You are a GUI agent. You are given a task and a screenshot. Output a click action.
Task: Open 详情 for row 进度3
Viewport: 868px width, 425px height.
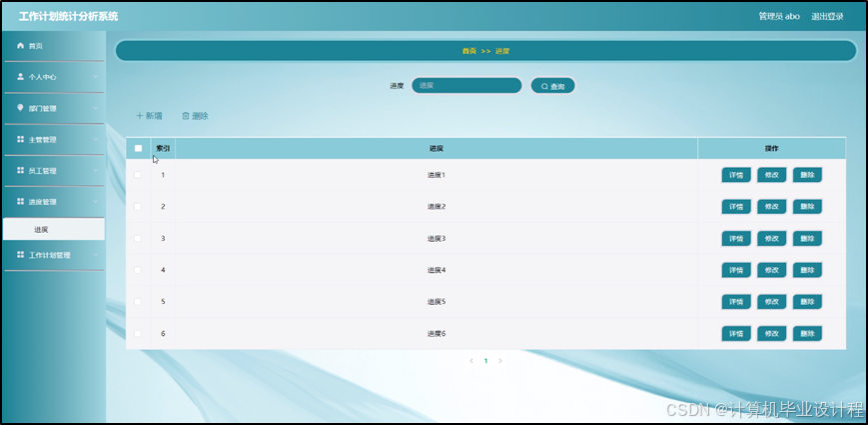[736, 238]
